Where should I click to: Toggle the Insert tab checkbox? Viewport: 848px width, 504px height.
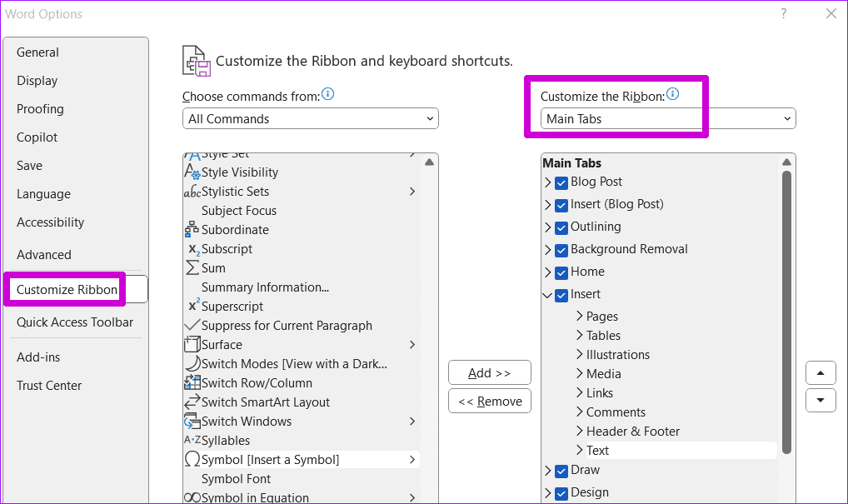click(561, 295)
